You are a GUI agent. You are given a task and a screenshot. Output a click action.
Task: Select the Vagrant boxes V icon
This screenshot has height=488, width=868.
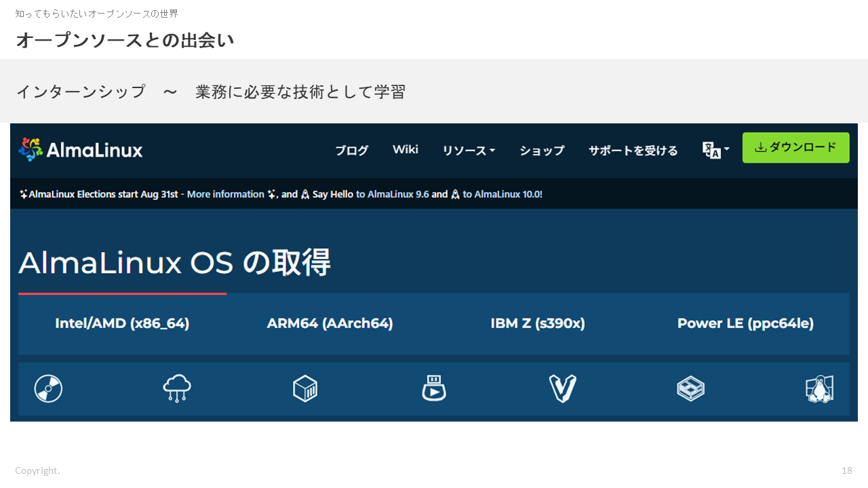(x=562, y=389)
